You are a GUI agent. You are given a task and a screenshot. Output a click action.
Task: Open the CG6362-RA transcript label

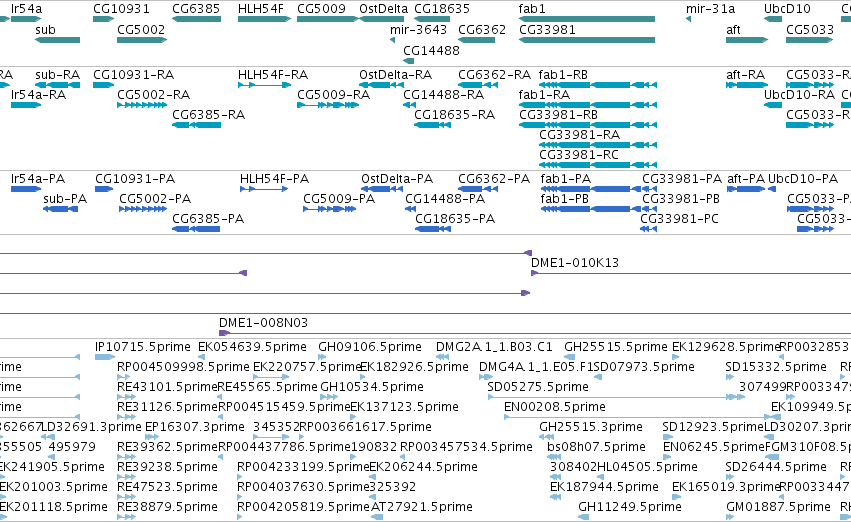494,75
